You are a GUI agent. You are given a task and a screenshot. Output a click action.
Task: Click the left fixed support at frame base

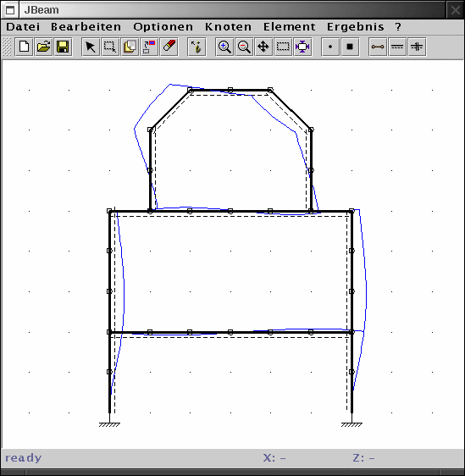click(x=109, y=423)
